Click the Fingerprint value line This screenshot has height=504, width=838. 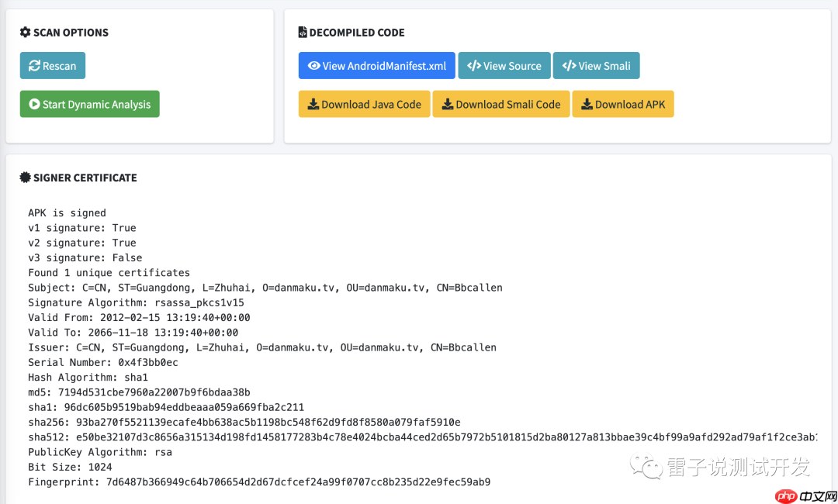click(x=259, y=482)
